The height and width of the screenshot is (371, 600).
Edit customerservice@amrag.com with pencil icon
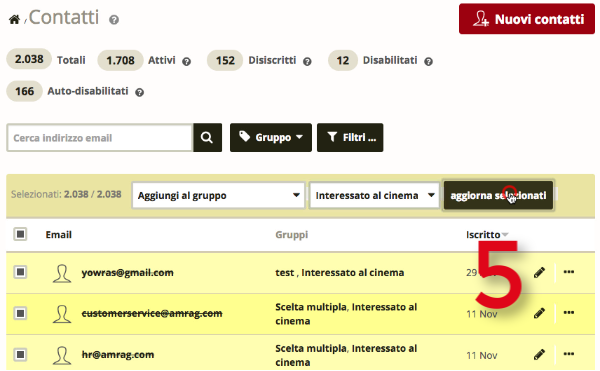[539, 313]
